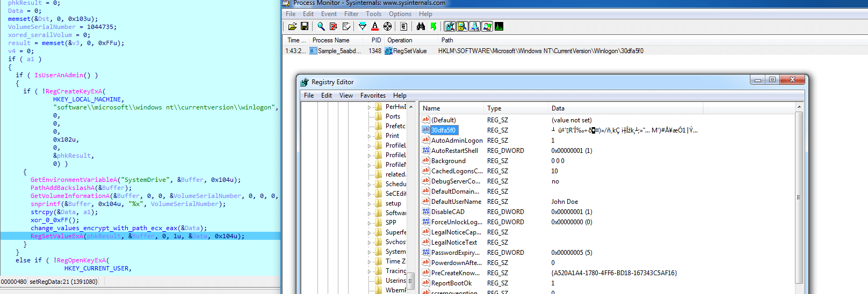Image resolution: width=868 pixels, height=294 pixels.
Task: Click the (Default) value icon
Action: coord(426,120)
